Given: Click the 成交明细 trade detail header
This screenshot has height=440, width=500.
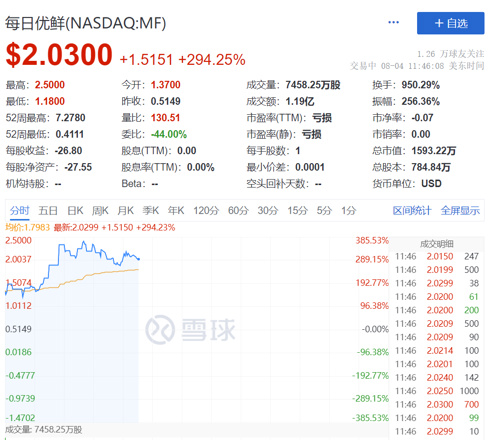Looking at the screenshot, I should 436,244.
